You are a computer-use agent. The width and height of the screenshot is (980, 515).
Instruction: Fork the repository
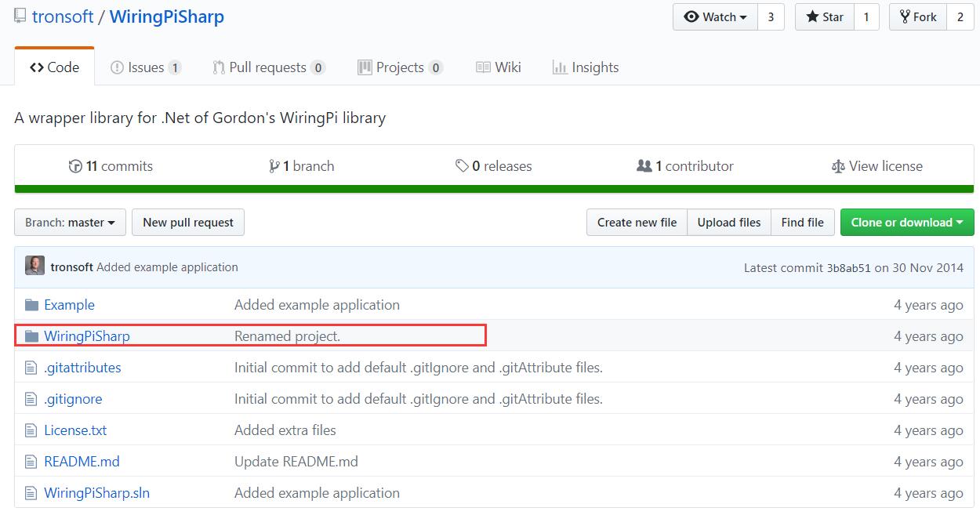pos(918,17)
